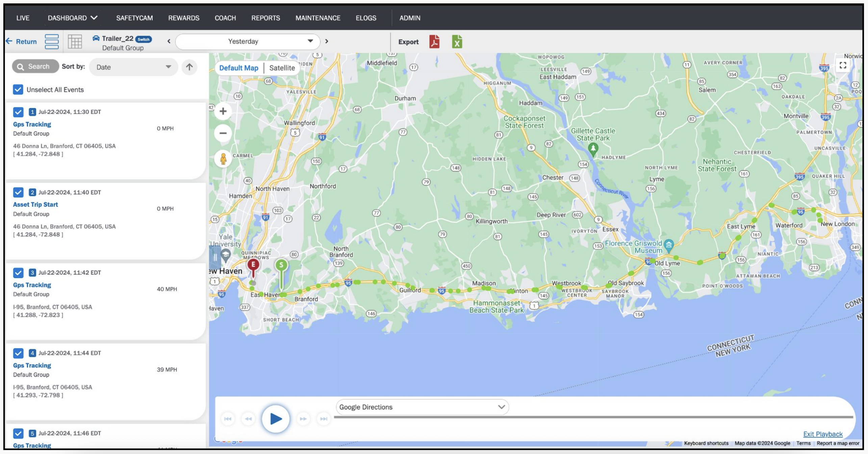Switch to table grid view icon
Screen dimensions: 868x454
point(75,42)
